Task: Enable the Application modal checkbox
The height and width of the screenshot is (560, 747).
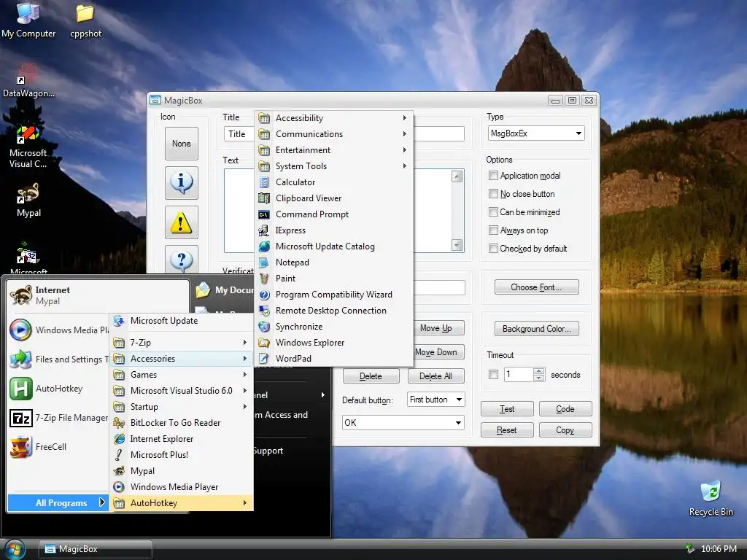Action: click(494, 176)
